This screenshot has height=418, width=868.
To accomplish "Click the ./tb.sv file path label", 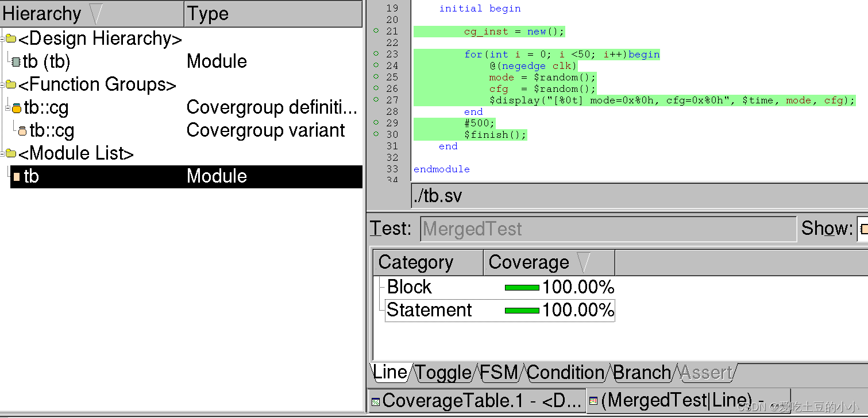I will tap(438, 196).
